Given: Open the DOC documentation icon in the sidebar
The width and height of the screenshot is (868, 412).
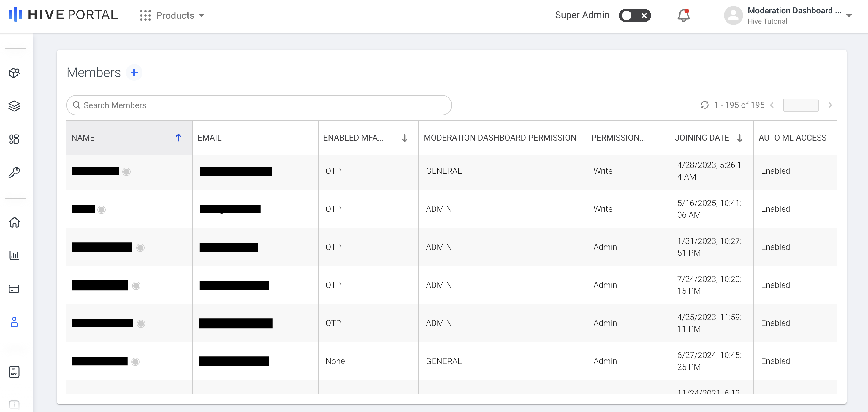Looking at the screenshot, I should coord(14,372).
